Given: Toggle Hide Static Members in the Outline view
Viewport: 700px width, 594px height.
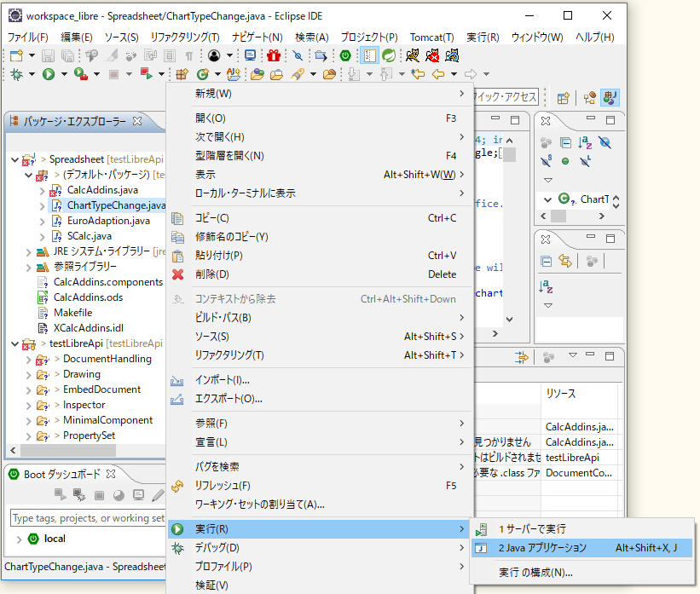Looking at the screenshot, I should coord(546,160).
